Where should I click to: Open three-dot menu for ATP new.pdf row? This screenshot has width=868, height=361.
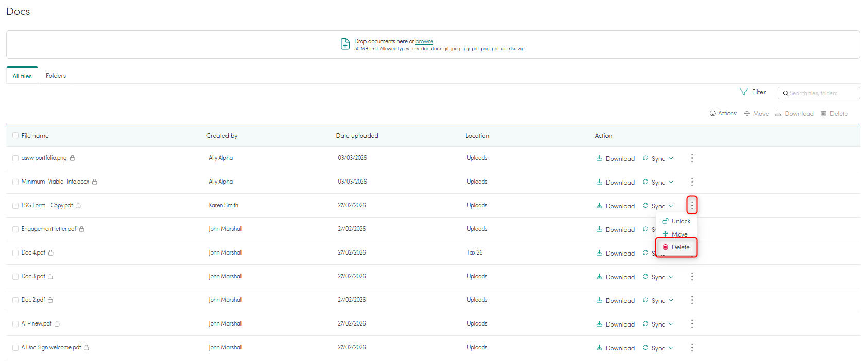(x=692, y=324)
